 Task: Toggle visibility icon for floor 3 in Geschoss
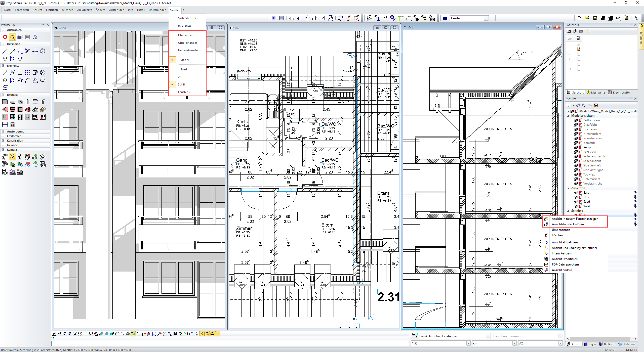pyautogui.click(x=579, y=49)
